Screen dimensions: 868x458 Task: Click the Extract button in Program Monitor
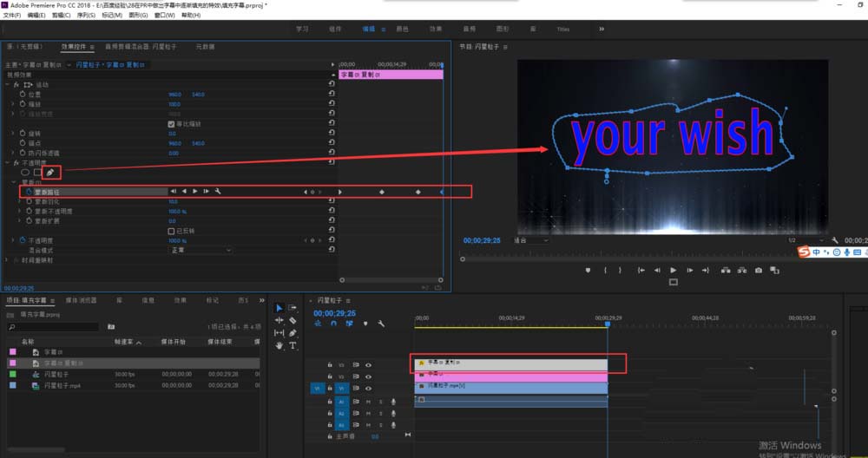click(742, 271)
